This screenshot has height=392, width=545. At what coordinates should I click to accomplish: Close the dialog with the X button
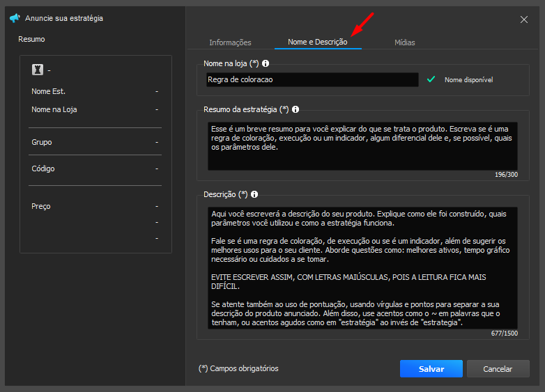(524, 19)
